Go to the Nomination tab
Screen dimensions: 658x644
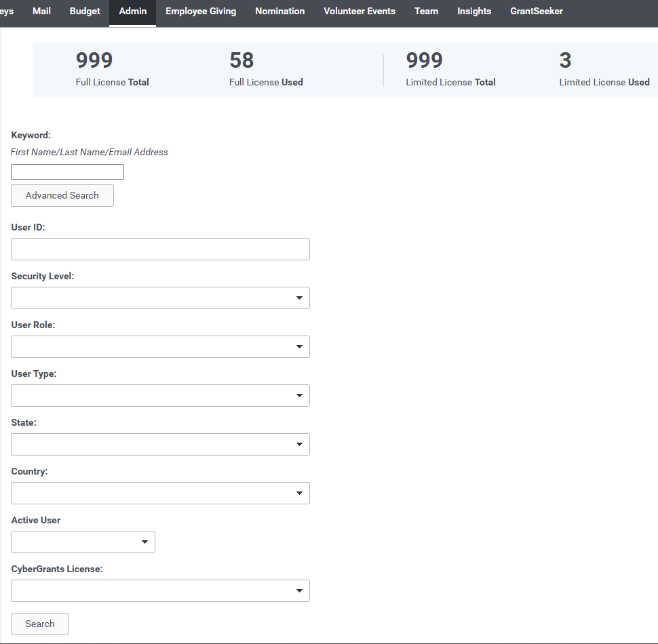click(280, 12)
